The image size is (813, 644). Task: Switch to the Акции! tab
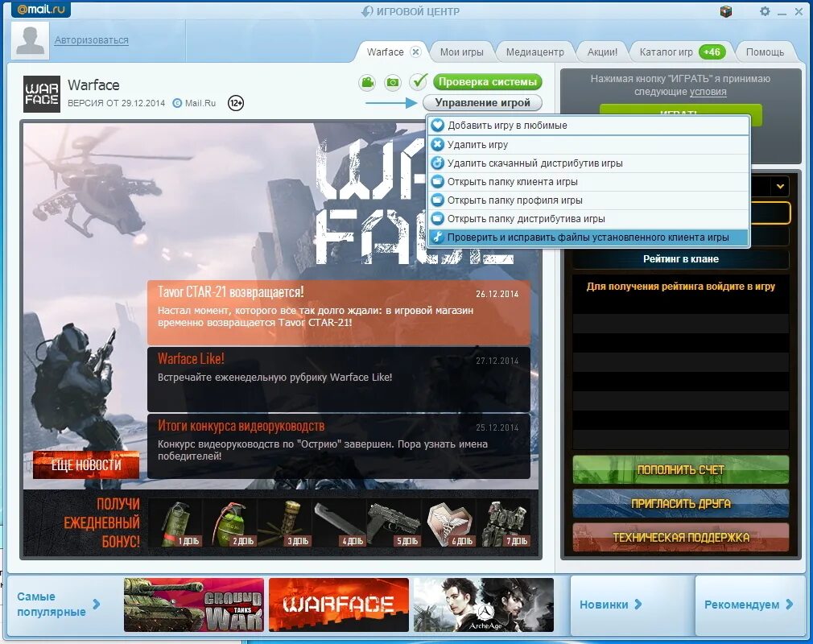(602, 52)
